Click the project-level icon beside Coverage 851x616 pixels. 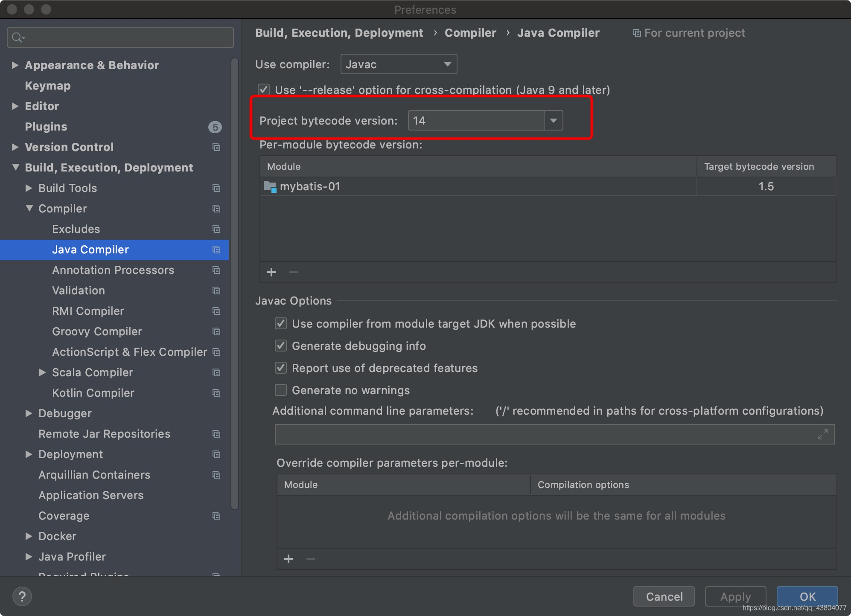(216, 516)
